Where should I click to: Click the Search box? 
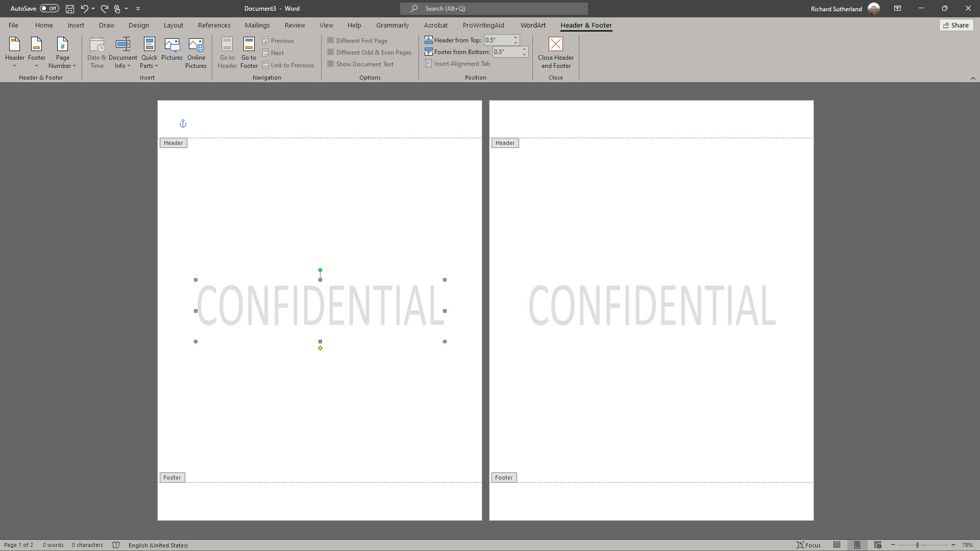click(x=494, y=9)
